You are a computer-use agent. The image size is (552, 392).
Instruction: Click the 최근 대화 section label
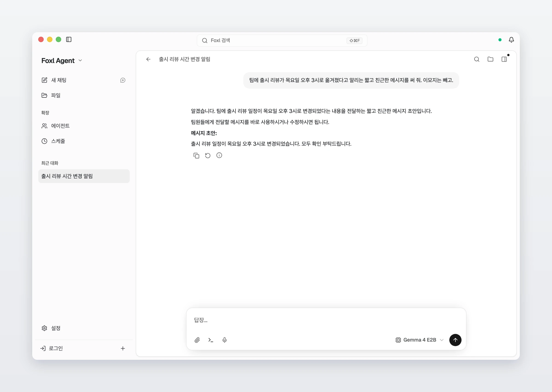pos(50,163)
